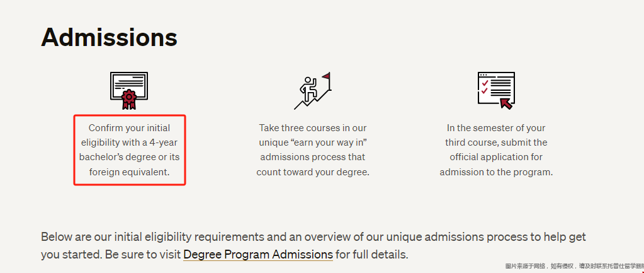Screen dimensions: 644x273
Task: Click the Chinese watermark text at bottom right
Action: point(574,267)
